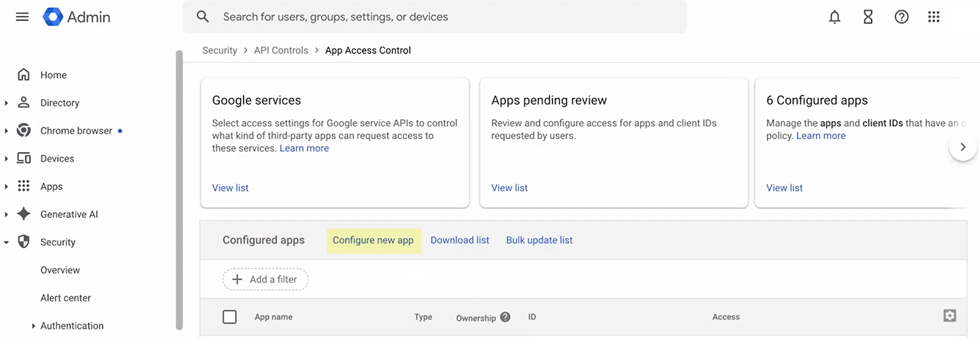Viewport: 980px width, 338px height.
Task: Click Download list link
Action: (460, 240)
